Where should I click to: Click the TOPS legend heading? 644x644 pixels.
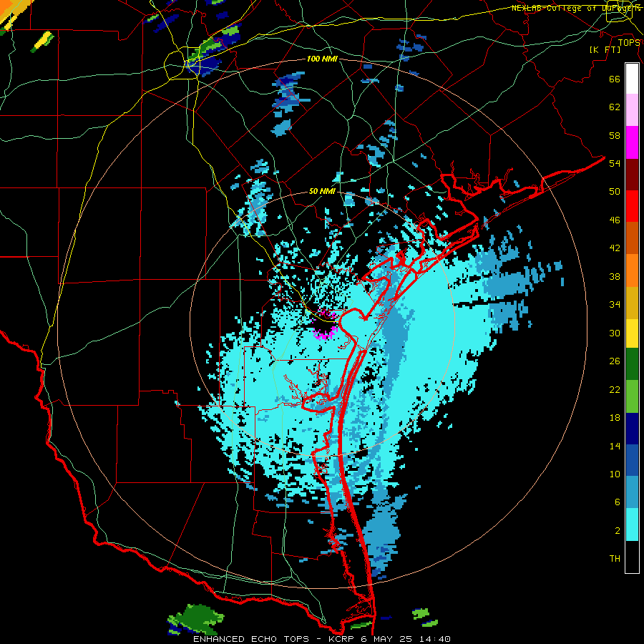point(629,43)
